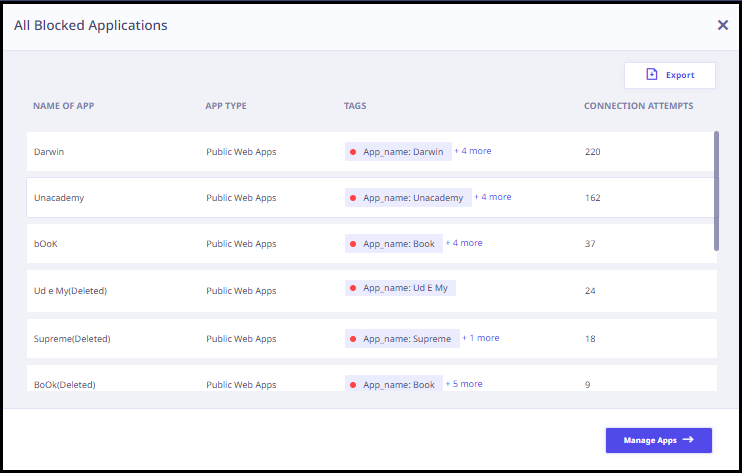Click the Manage Apps button
Screen dimensions: 742x473
click(x=659, y=440)
